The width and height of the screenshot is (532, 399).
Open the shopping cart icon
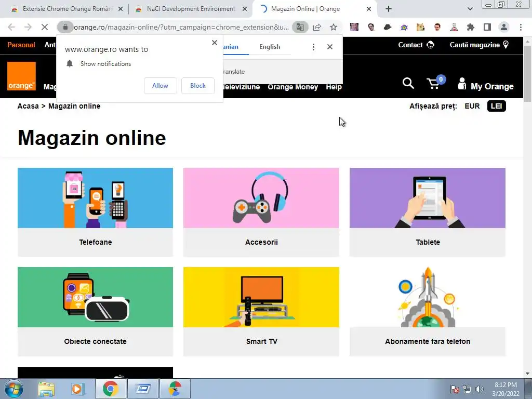click(436, 82)
